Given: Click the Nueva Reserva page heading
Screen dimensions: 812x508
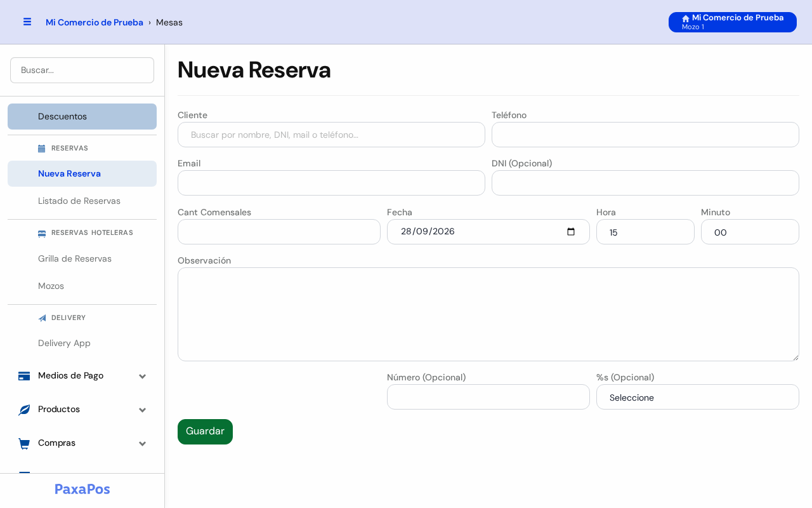Looking at the screenshot, I should click(254, 70).
